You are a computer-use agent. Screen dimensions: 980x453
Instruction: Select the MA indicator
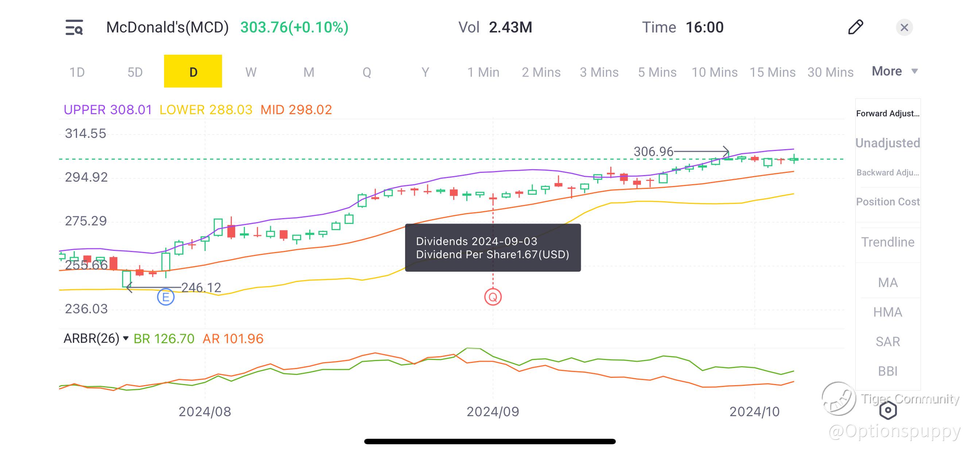(887, 282)
